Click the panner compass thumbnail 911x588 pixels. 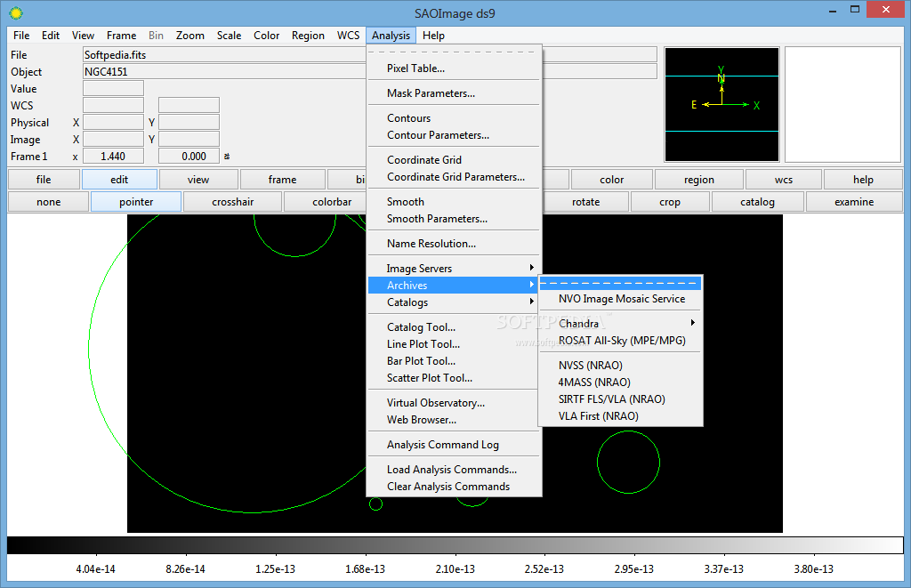tap(722, 104)
